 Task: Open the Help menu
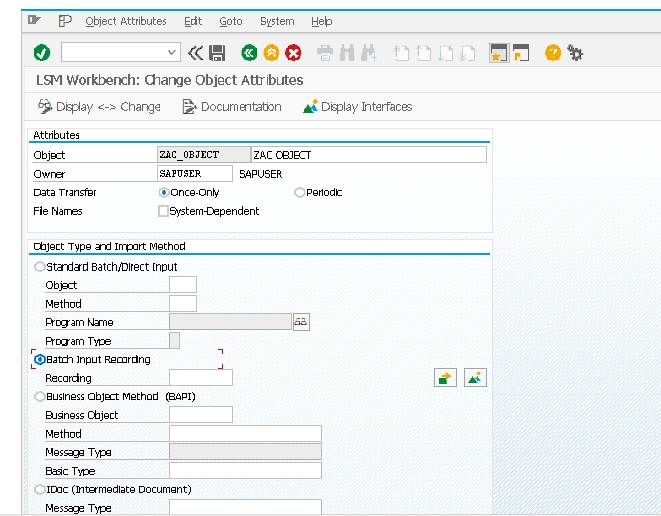coord(322,21)
